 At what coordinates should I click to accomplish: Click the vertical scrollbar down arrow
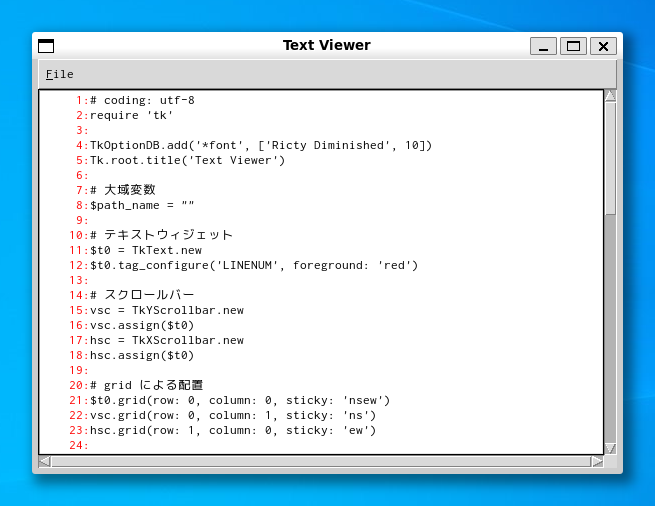610,448
